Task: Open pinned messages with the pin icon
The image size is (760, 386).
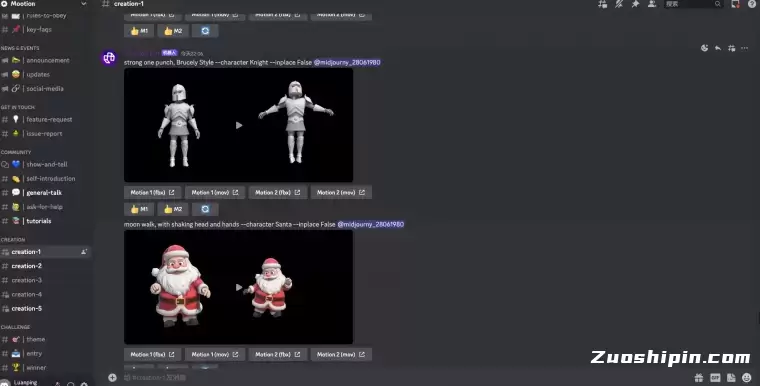Action: pyautogui.click(x=635, y=4)
